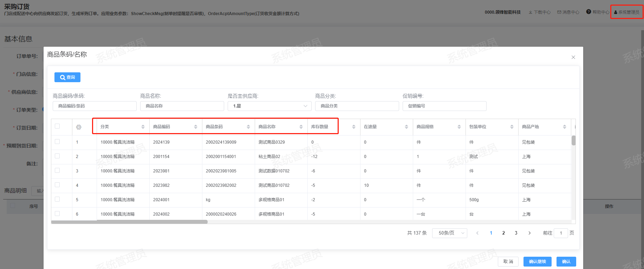The height and width of the screenshot is (269, 644).
Task: Go to page 2 of results
Action: click(503, 233)
